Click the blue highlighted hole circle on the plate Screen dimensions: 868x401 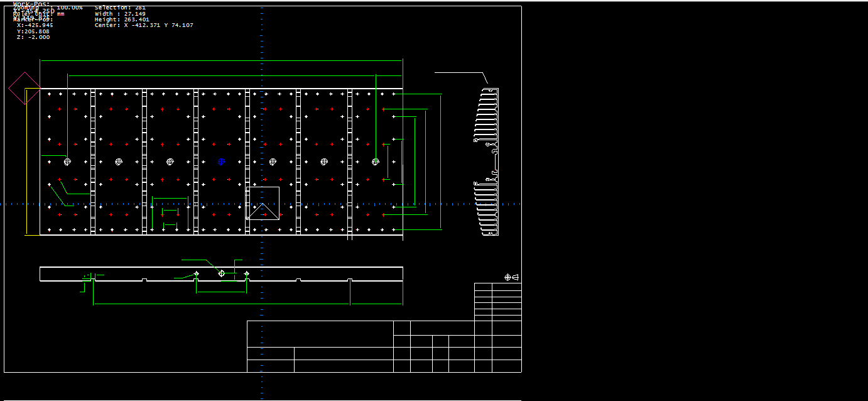click(221, 162)
